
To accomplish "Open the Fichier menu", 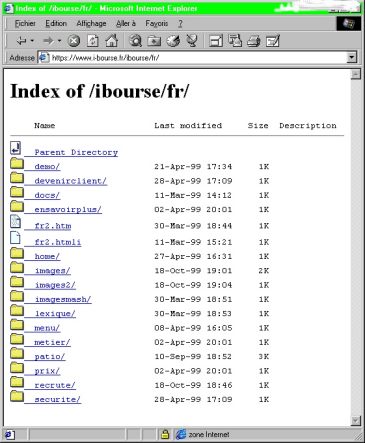I will pos(25,23).
